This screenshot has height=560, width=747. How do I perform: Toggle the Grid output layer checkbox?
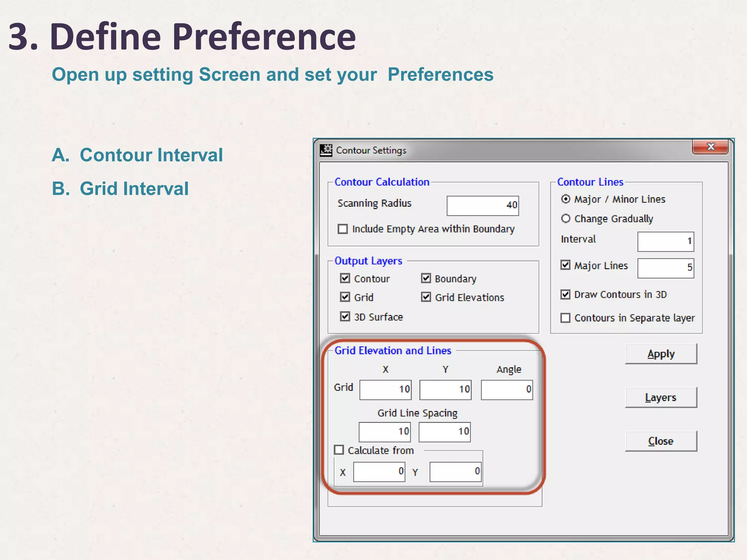tap(345, 297)
